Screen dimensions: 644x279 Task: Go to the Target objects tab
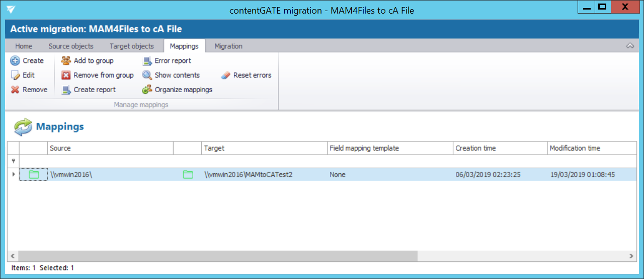(x=132, y=46)
